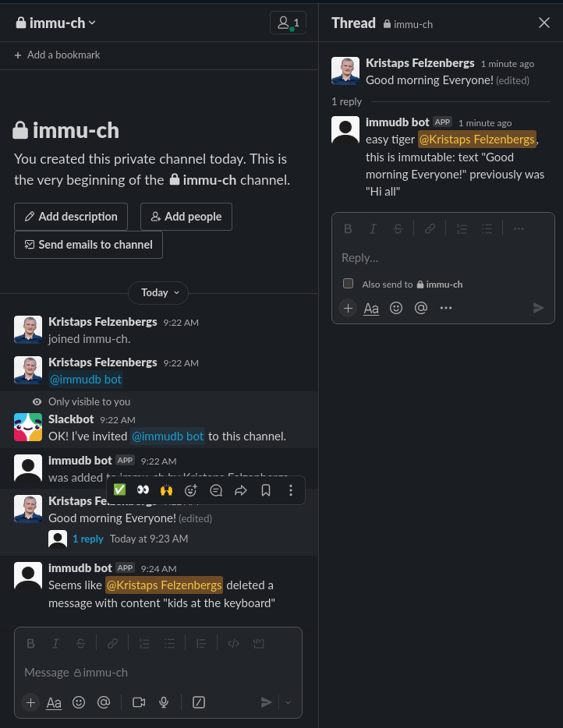Save the message with the bookmark icon
This screenshot has height=728, width=563.
(266, 489)
